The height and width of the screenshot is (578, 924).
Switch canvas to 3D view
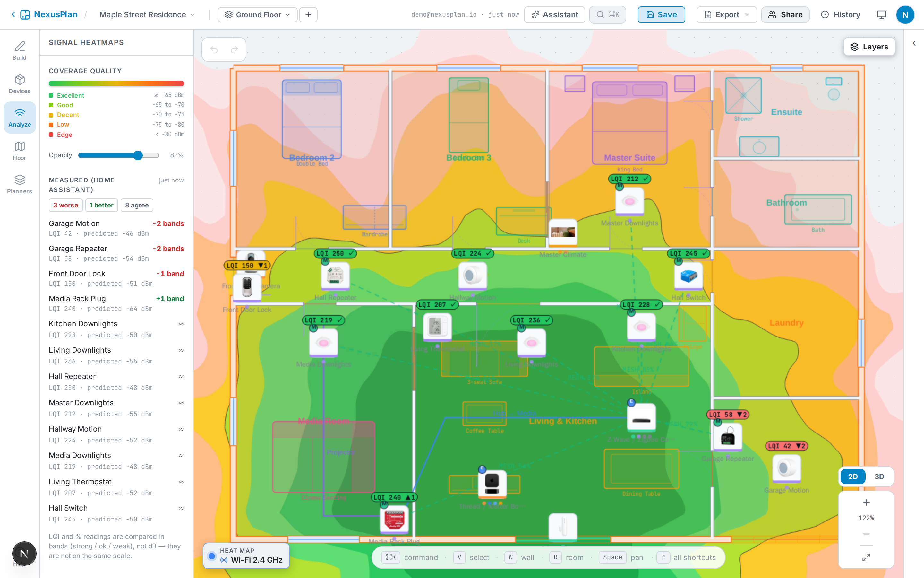point(879,476)
